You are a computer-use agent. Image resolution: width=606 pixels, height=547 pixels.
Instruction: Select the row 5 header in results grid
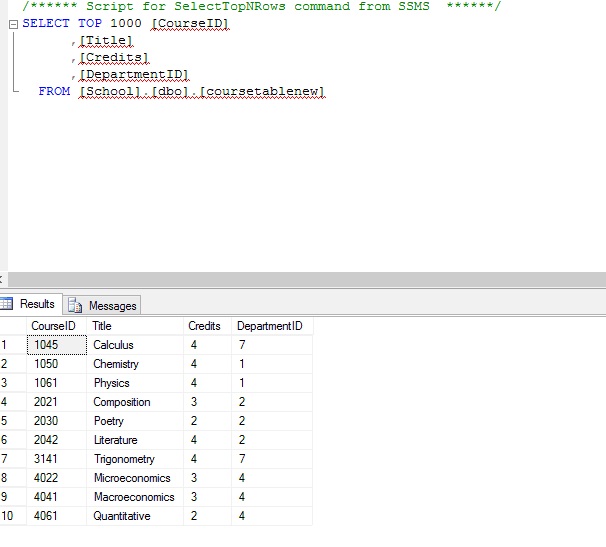pos(13,421)
